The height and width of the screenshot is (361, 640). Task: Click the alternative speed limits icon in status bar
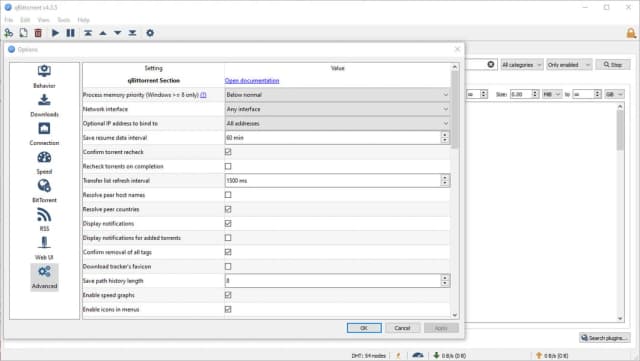point(418,355)
